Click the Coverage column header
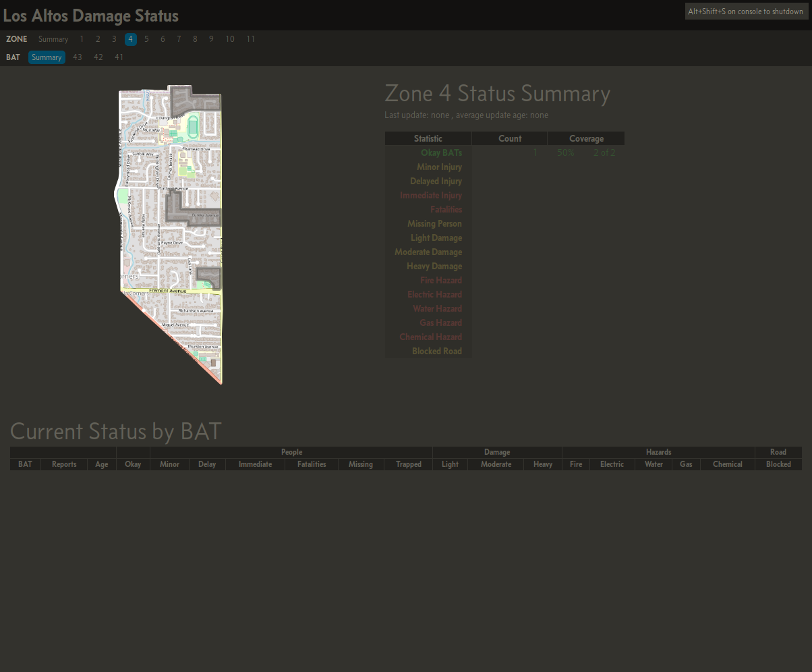The height and width of the screenshot is (672, 812). 585,138
